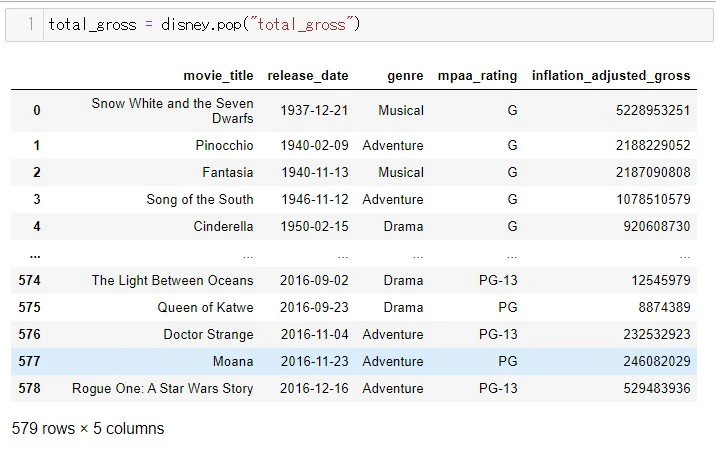
Task: Click row index 0
Action: click(37, 111)
